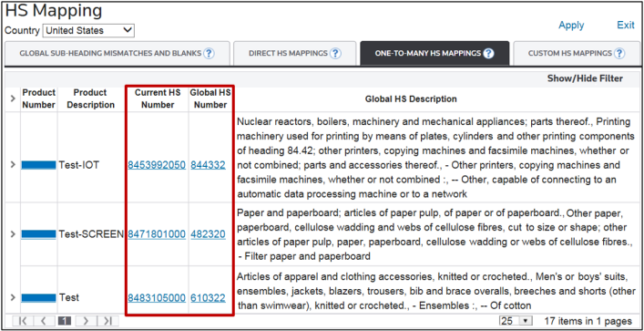Open product number link for Test-SCREEN

pos(38,234)
